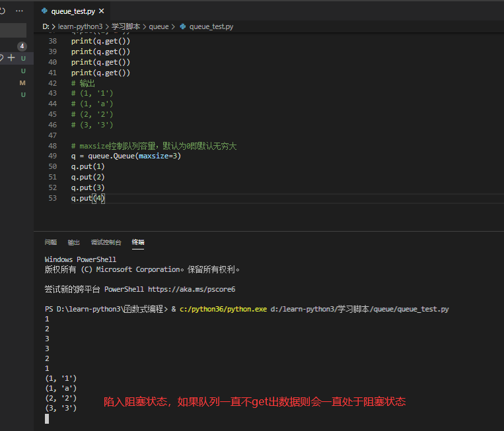Click the comment "# (3, '3')" on line 46
This screenshot has height=431, width=504.
[x=92, y=125]
